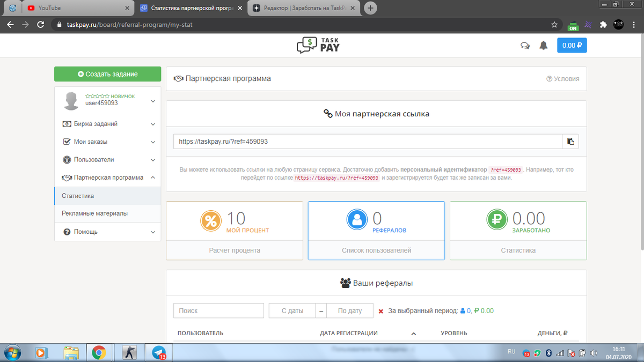Click inside the Поиск search field
The width and height of the screenshot is (644, 362).
point(218,311)
